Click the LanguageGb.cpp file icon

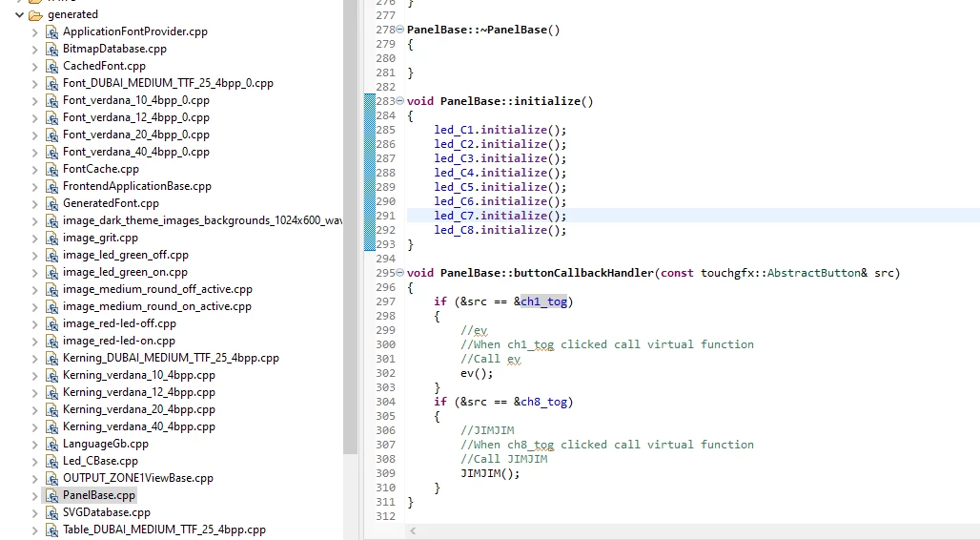51,445
